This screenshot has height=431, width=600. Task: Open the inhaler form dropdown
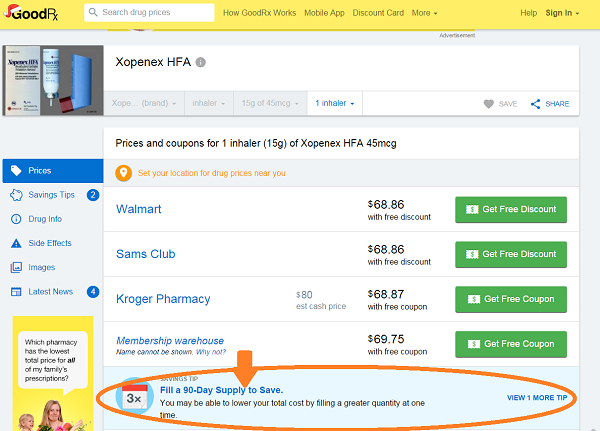pyautogui.click(x=209, y=103)
